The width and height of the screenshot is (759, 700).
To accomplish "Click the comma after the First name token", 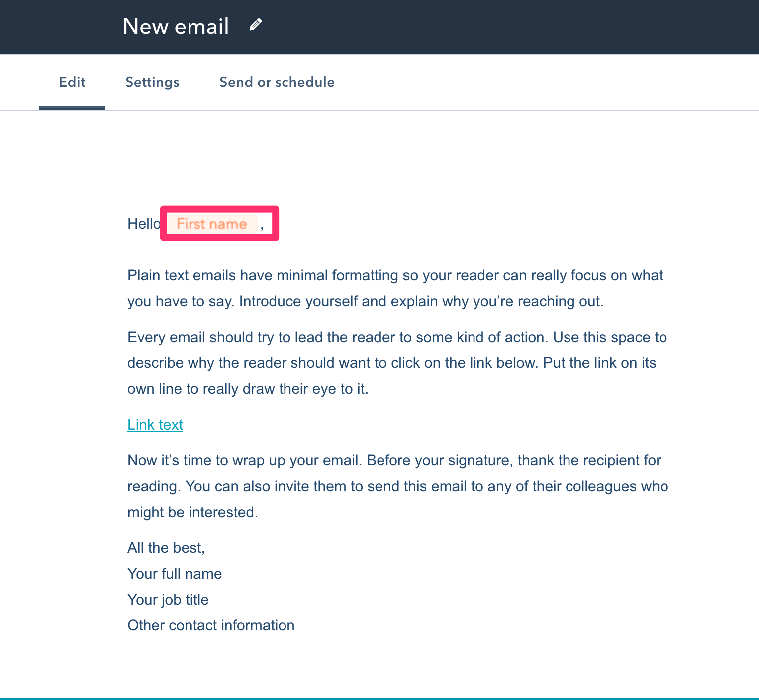I will tap(262, 227).
